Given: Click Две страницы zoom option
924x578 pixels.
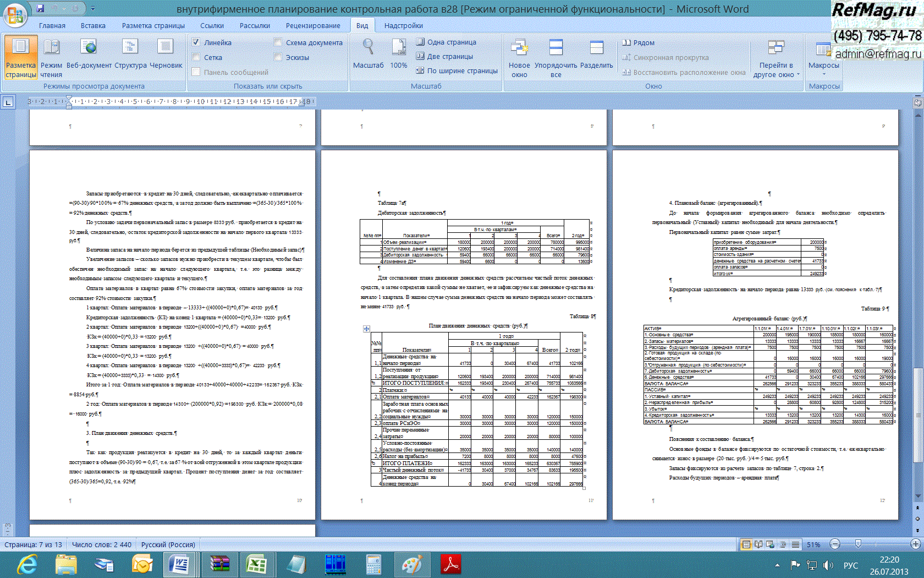Looking at the screenshot, I should click(x=444, y=56).
